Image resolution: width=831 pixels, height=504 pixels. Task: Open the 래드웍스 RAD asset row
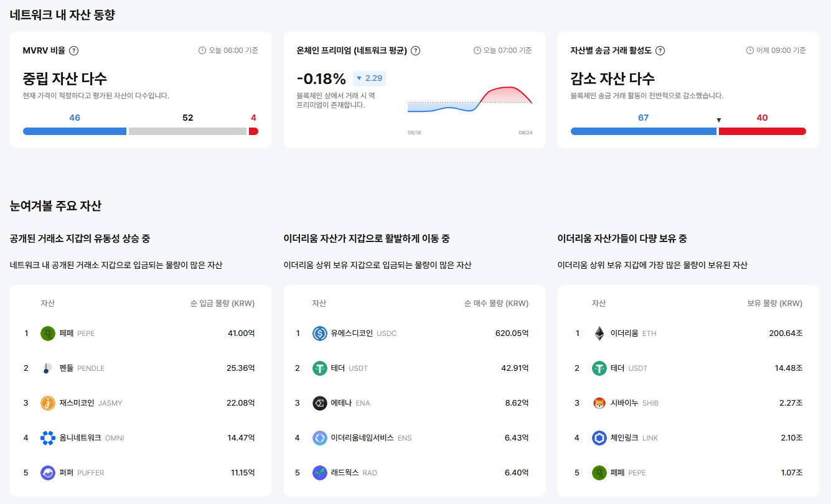point(415,473)
